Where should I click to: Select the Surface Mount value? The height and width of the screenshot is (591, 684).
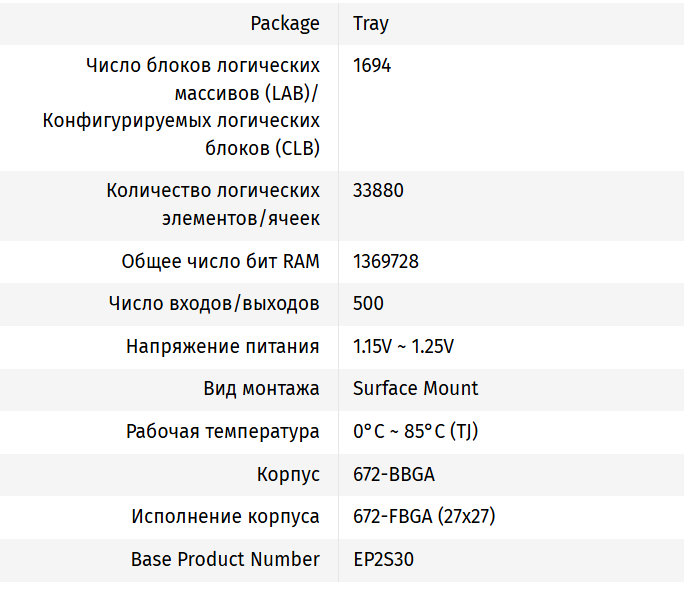click(415, 388)
